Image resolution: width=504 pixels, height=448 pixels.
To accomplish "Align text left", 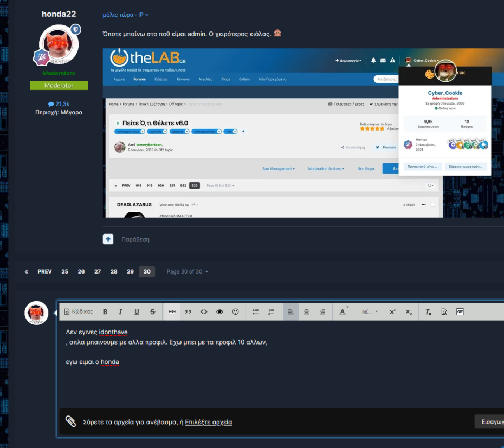I will click(290, 311).
